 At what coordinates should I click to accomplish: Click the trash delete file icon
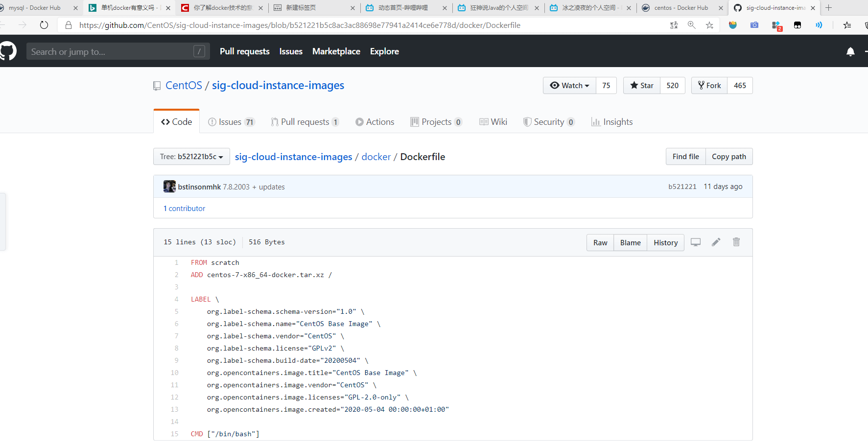(x=736, y=242)
